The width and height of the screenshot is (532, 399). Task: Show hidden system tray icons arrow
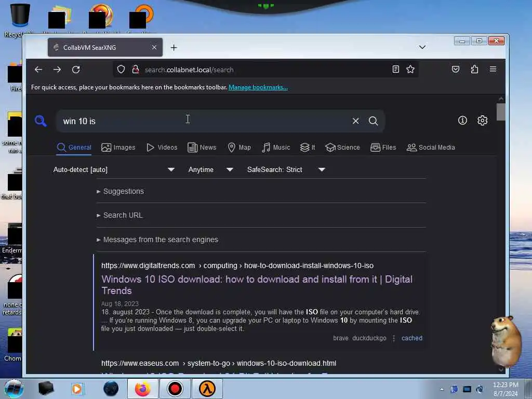(442, 389)
